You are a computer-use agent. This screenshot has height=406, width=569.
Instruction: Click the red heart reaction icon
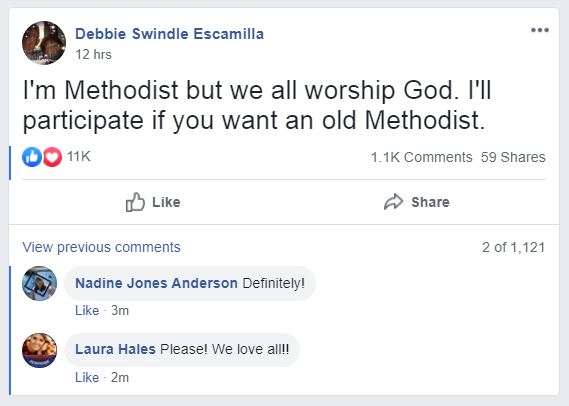[53, 157]
